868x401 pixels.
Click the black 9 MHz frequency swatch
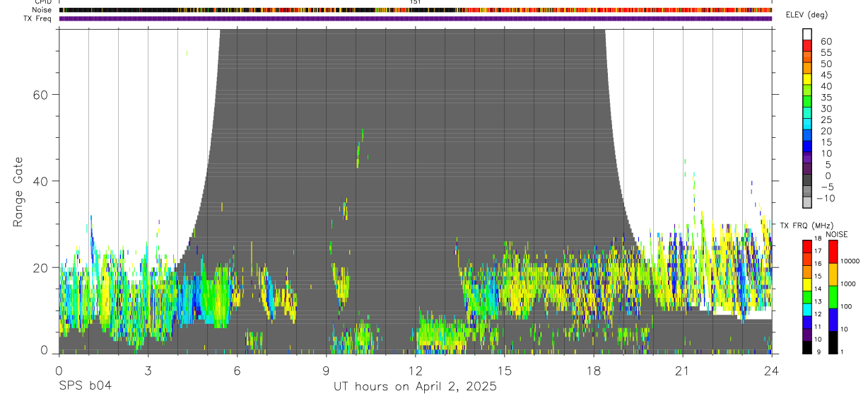(808, 347)
